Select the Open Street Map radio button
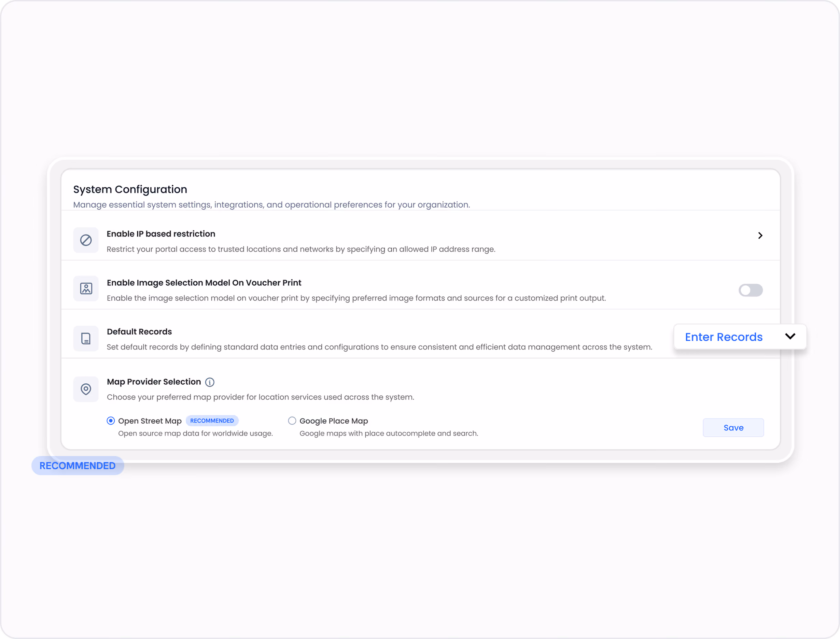Screen dimensions: 840x639 tap(111, 421)
